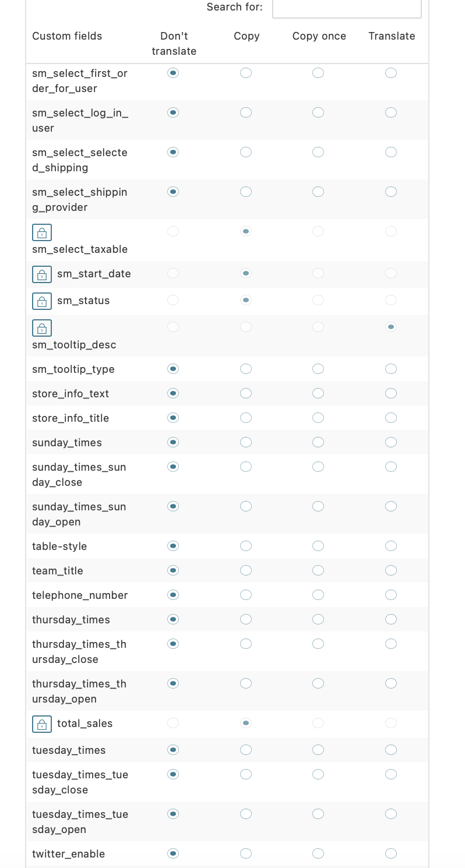
Task: Select Translate for sm_tooltip_type
Action: coord(391,369)
